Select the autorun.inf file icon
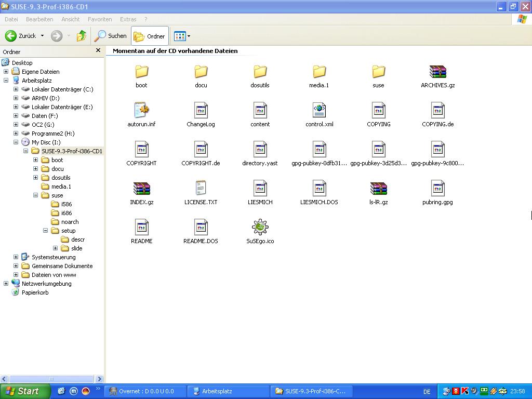The width and height of the screenshot is (532, 399). pyautogui.click(x=141, y=110)
